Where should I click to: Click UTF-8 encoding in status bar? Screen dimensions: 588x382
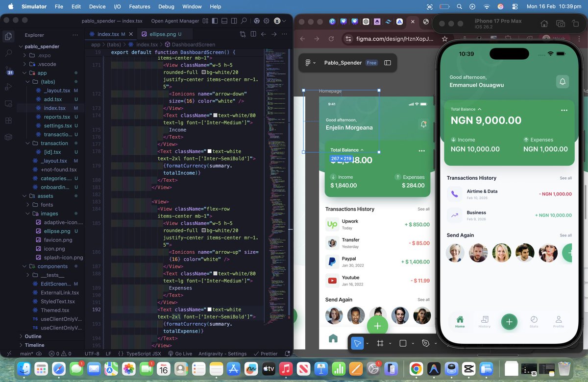pos(92,354)
